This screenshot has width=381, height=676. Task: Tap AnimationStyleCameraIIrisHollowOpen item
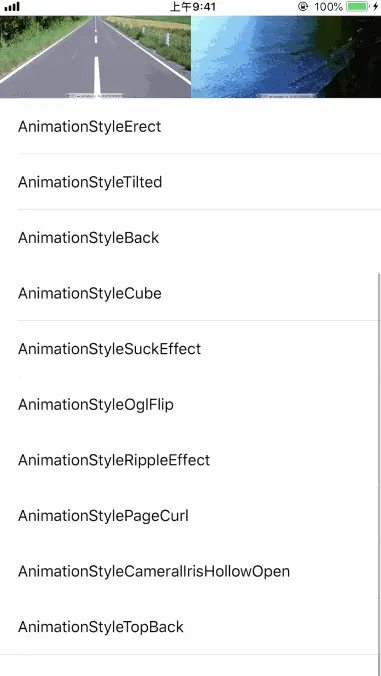click(190, 571)
